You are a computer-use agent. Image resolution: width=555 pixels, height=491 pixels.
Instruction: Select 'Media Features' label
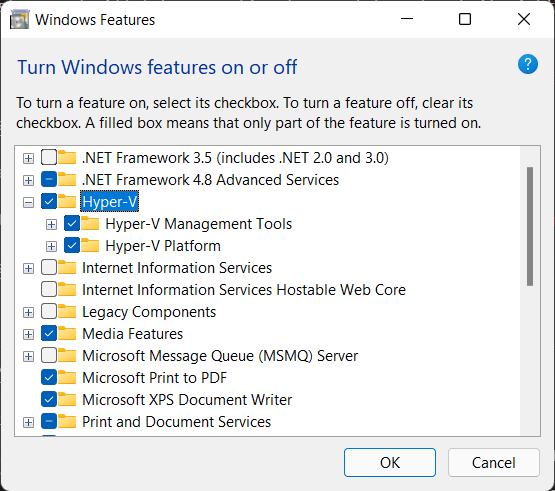[133, 334]
